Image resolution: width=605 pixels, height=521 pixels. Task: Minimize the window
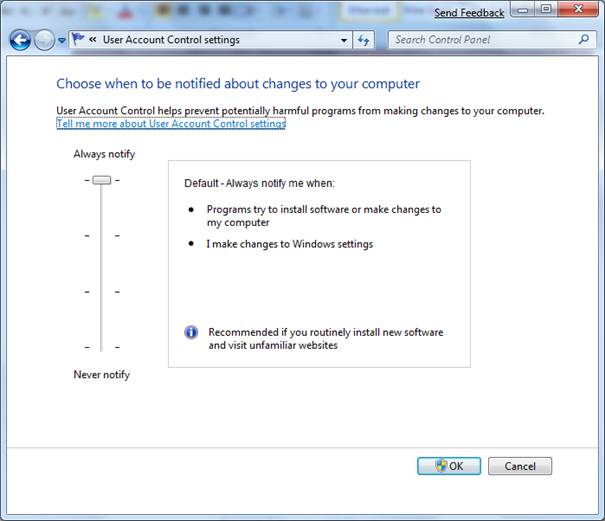coord(522,9)
